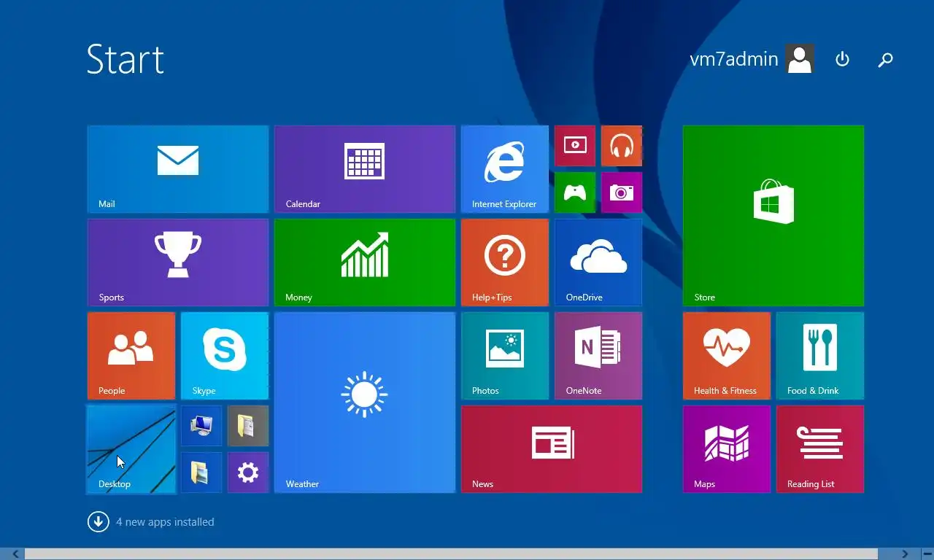This screenshot has height=560, width=934.
Task: Open the Sports trophy tile
Action: (x=178, y=262)
